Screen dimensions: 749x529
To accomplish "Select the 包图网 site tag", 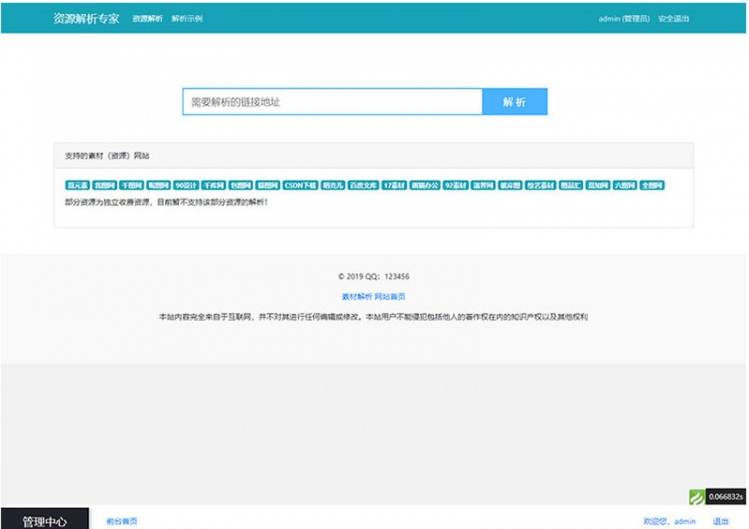I will [x=240, y=185].
